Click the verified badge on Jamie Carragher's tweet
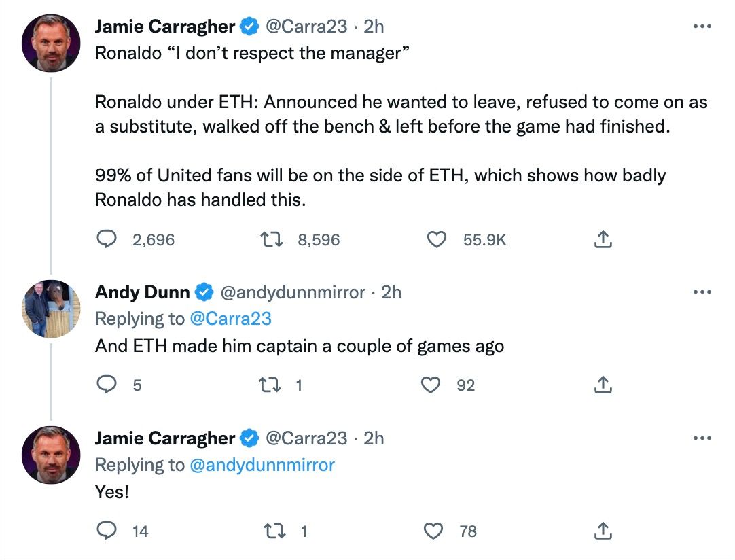The width and height of the screenshot is (735, 560). pyautogui.click(x=249, y=26)
